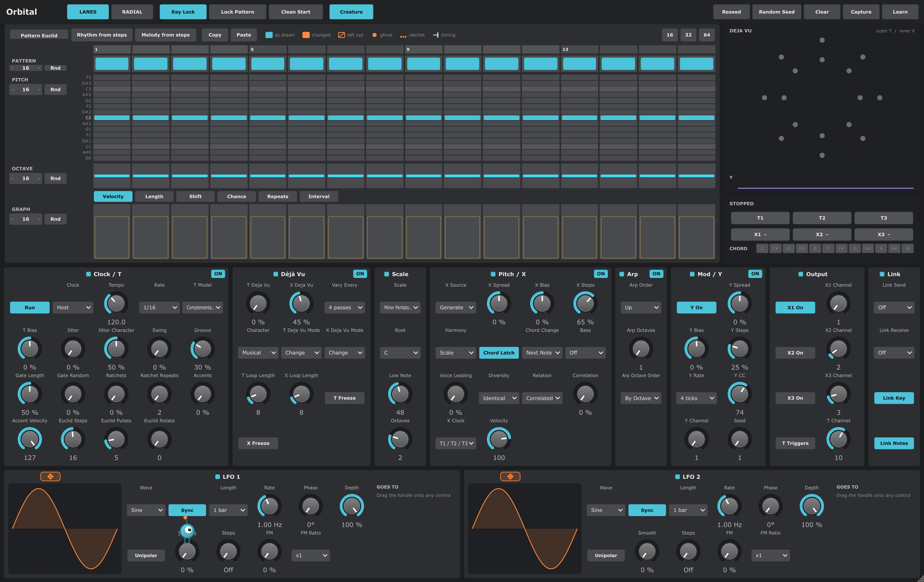The height and width of the screenshot is (582, 924).
Task: Click the C# chord key
Action: tap(775, 248)
